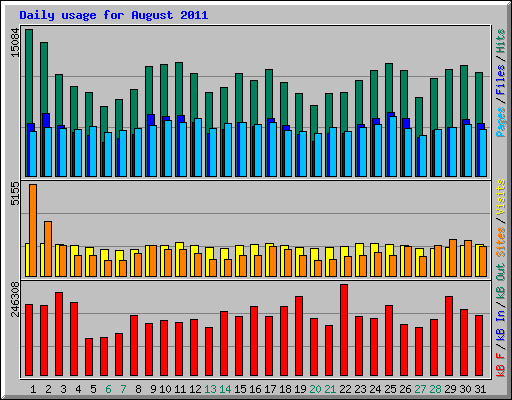Click day label 9 on x-axis

(153, 389)
